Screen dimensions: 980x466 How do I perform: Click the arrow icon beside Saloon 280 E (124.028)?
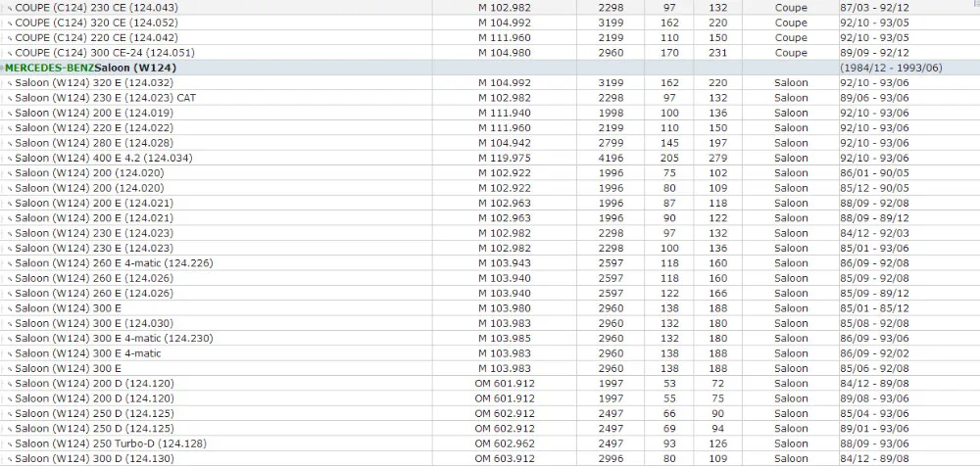10,143
